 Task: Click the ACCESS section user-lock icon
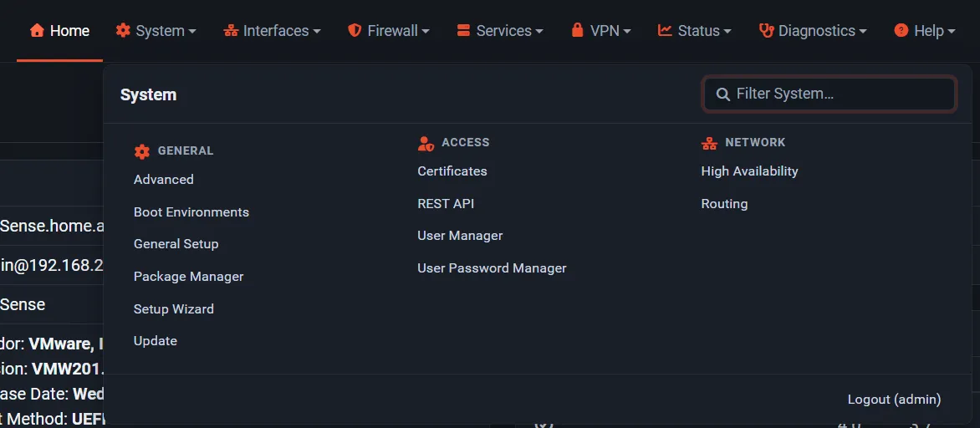[426, 143]
